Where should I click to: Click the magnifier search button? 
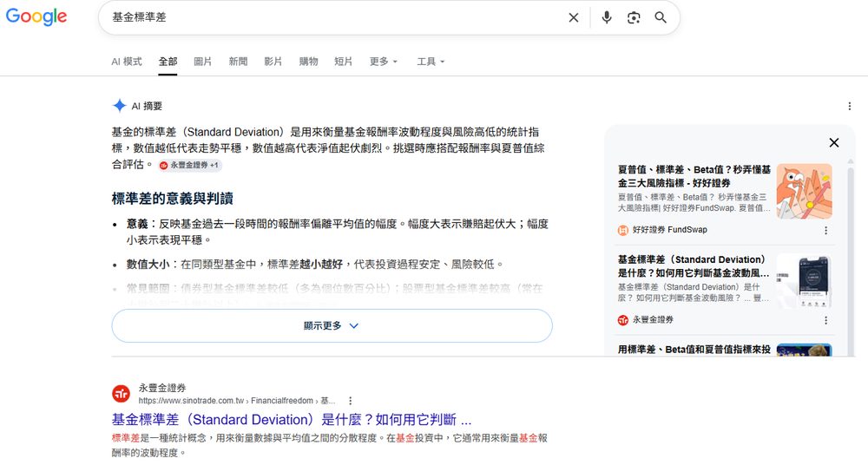tap(661, 17)
